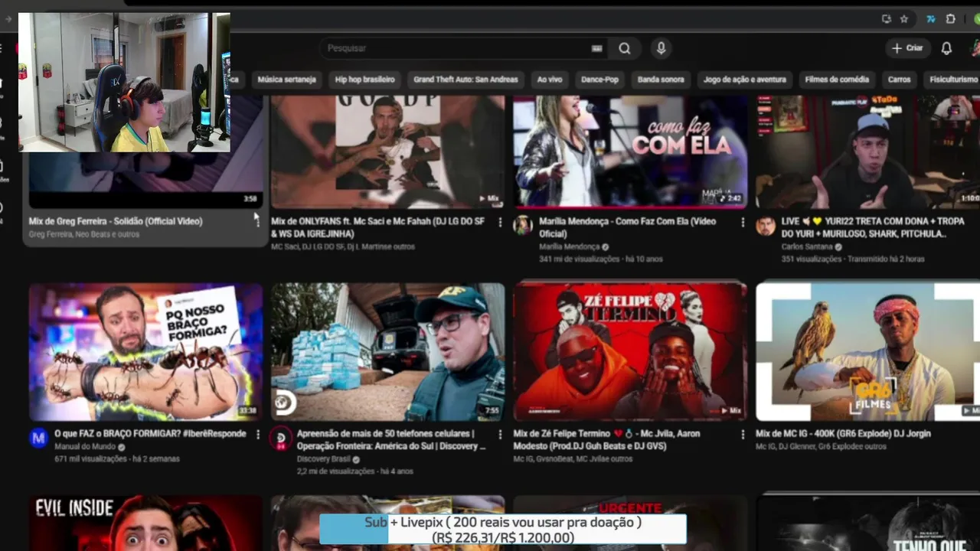Image resolution: width=980 pixels, height=551 pixels.
Task: Open the Mix de ONLYFANS thumbnail
Action: (388, 152)
